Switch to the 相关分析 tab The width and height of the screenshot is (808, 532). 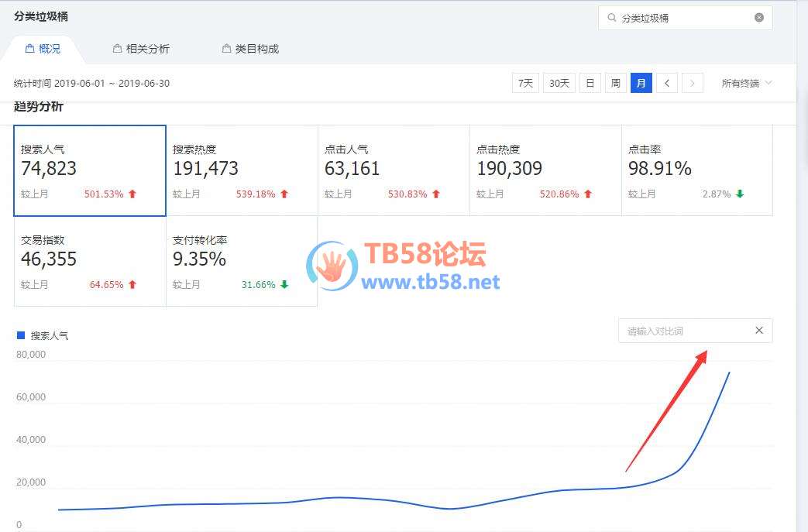(141, 49)
